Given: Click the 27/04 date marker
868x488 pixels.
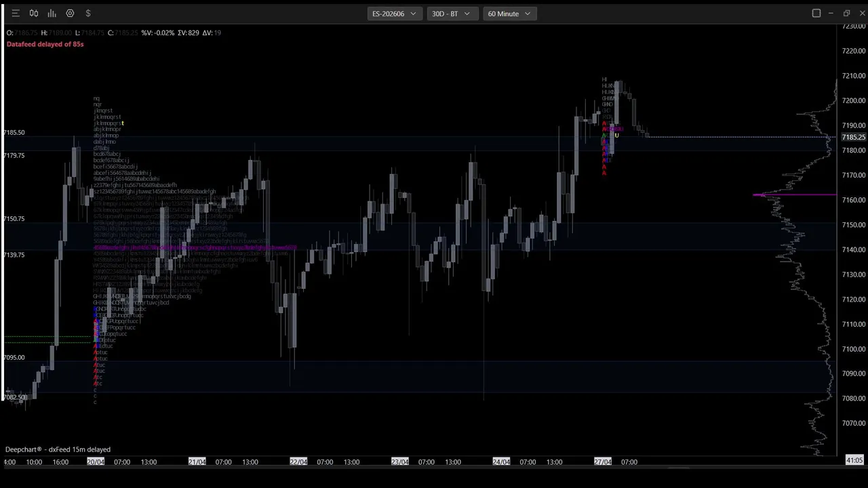Looking at the screenshot, I should pyautogui.click(x=603, y=462).
